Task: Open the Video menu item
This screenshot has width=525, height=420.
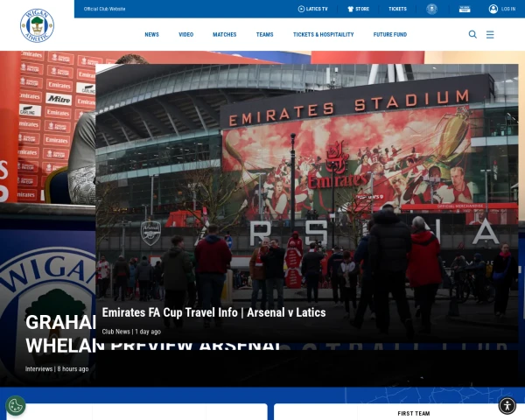Action: (x=185, y=34)
